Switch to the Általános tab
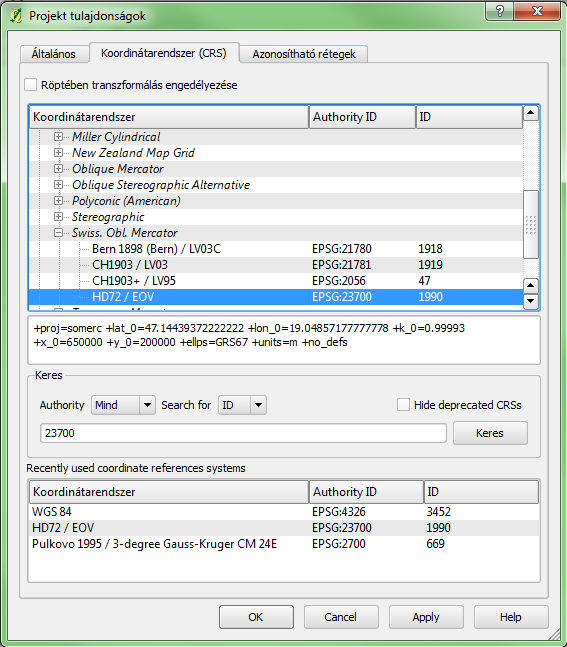Screen dimensions: 567x647 pos(54,54)
